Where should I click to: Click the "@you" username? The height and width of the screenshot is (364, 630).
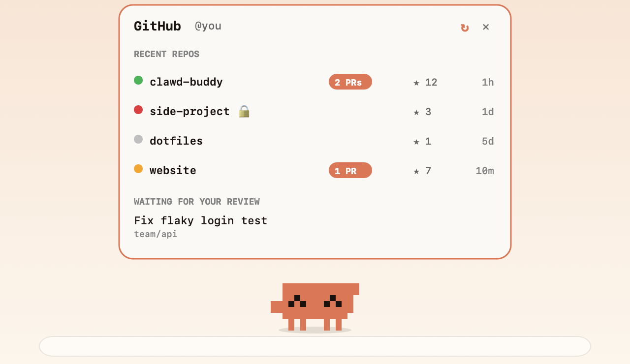[208, 26]
